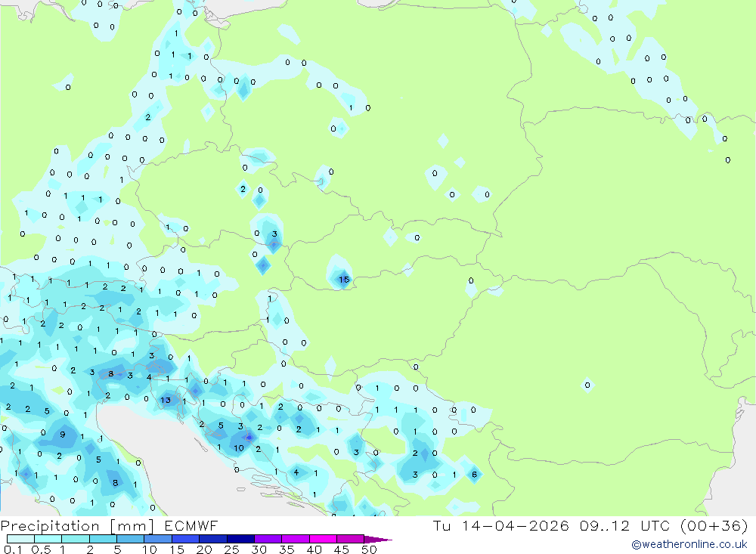Click the ECMWF model label

point(191,525)
